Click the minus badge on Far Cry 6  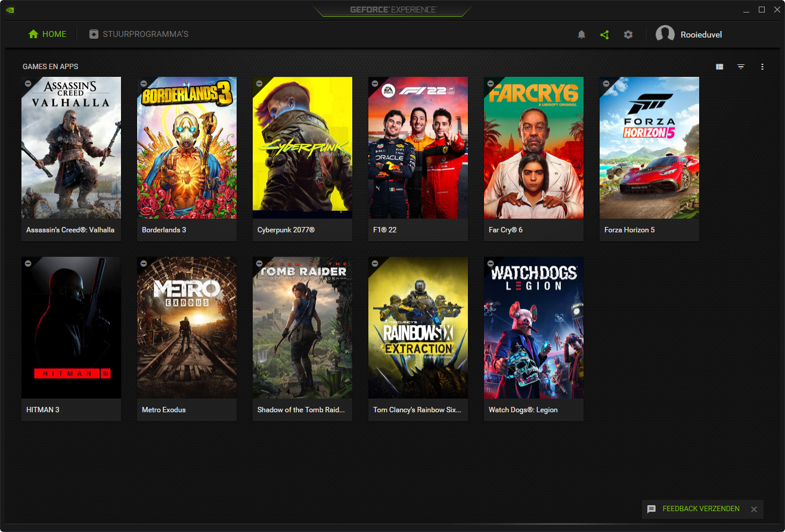pyautogui.click(x=491, y=83)
